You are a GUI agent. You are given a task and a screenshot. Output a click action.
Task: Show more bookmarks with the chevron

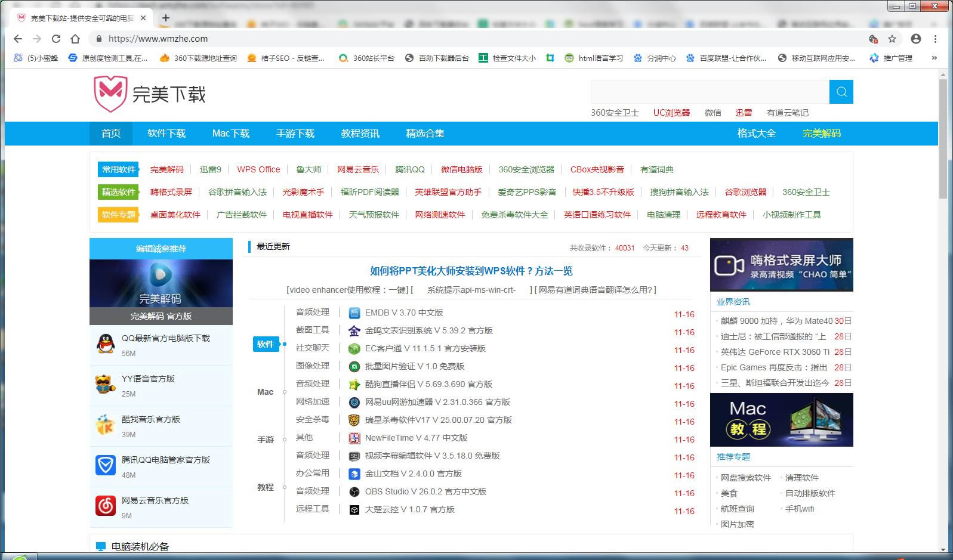pos(934,58)
